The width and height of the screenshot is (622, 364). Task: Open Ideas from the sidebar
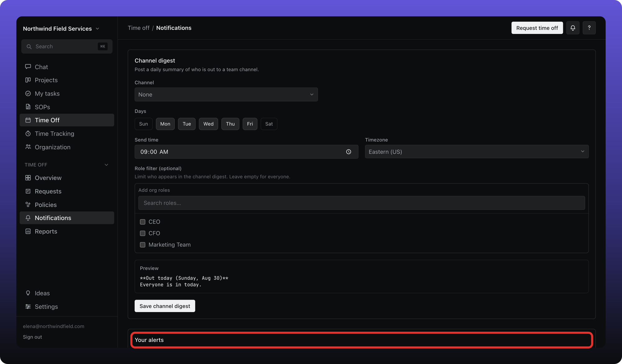(x=67, y=293)
